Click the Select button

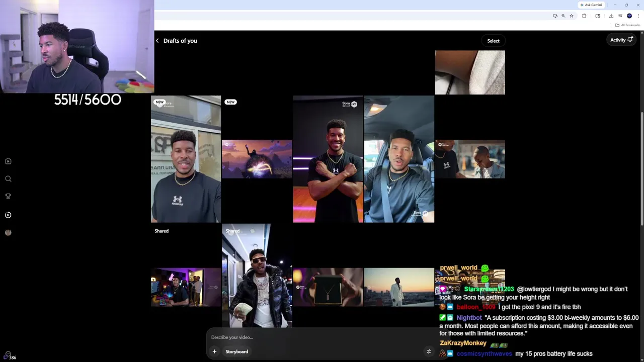point(493,41)
